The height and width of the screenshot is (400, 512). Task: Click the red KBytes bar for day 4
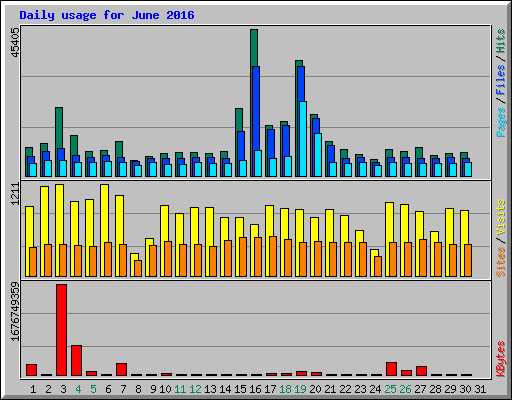tap(76, 361)
